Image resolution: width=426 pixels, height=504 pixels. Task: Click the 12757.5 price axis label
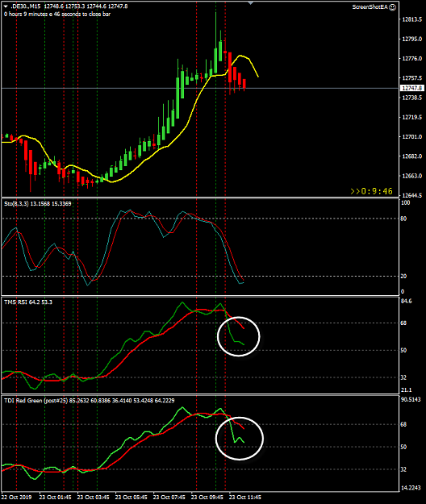[411, 78]
